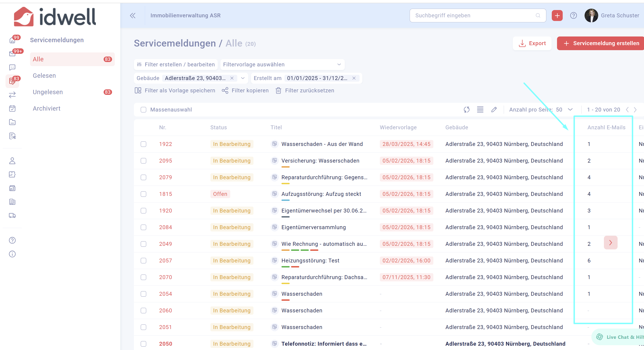This screenshot has height=350, width=644.
Task: Expand Anzahl pro Seite dropdown
Action: (570, 110)
